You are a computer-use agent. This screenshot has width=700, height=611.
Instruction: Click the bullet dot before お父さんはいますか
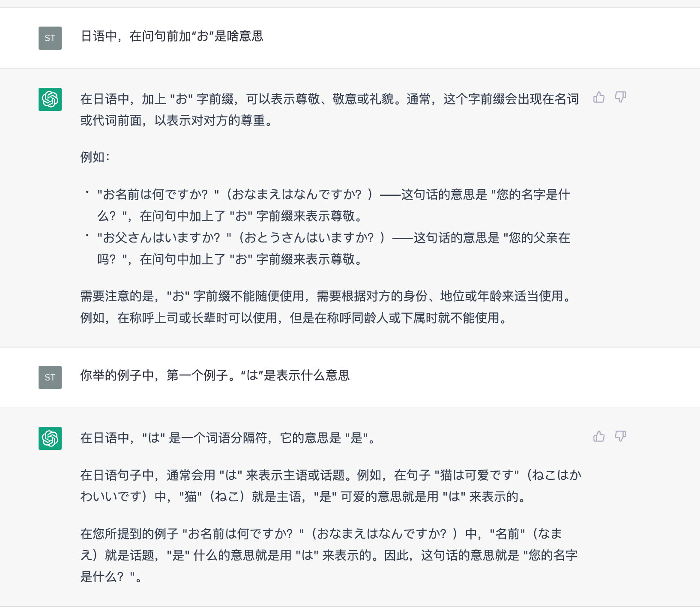tap(87, 235)
